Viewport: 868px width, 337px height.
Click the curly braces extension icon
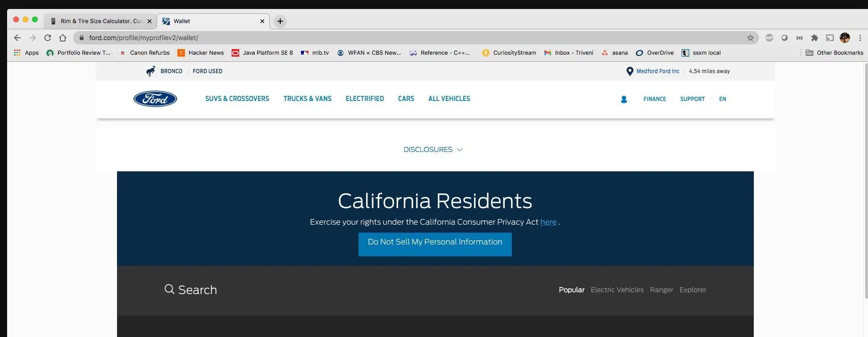pyautogui.click(x=799, y=38)
